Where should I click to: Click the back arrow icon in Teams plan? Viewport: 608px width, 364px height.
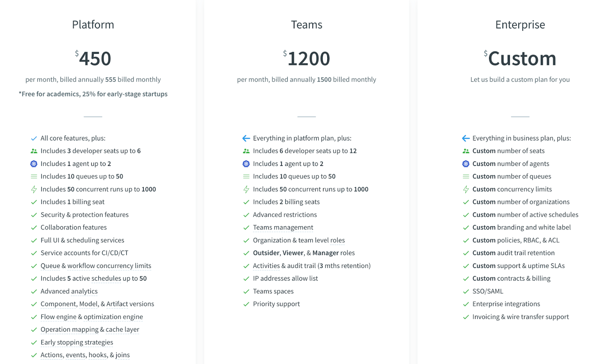(246, 139)
